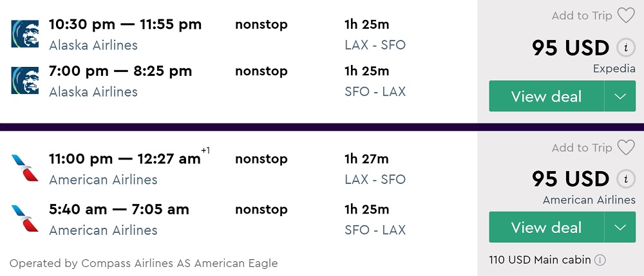
Task: Click American Airlines logo for 5:40 am flight
Action: 24,219
